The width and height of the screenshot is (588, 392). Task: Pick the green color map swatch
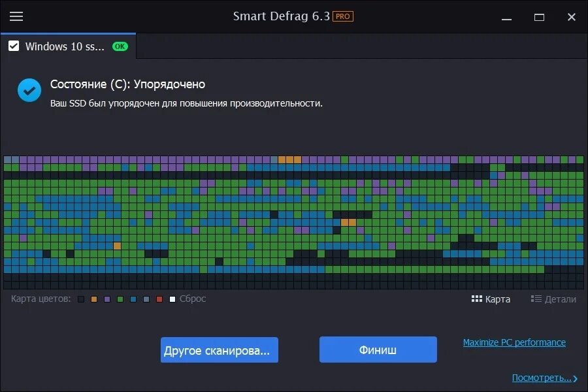[120, 299]
